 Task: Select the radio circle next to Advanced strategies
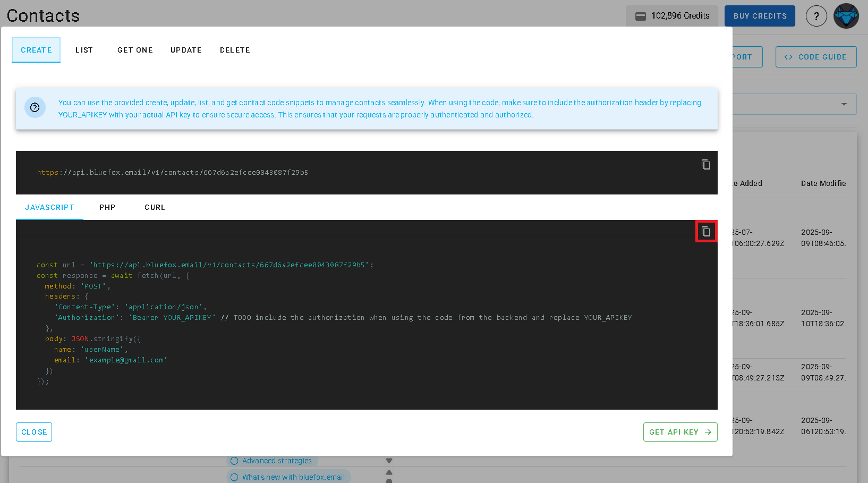click(234, 461)
